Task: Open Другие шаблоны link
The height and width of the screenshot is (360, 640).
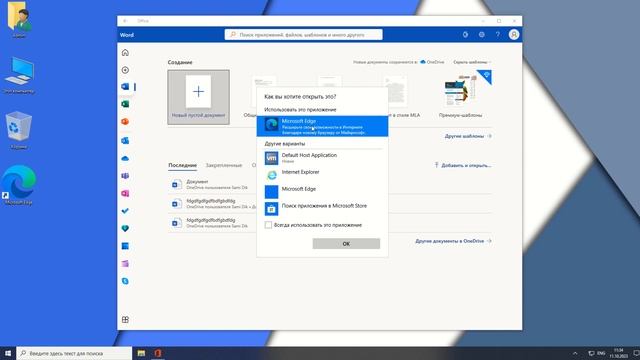Action: point(468,136)
